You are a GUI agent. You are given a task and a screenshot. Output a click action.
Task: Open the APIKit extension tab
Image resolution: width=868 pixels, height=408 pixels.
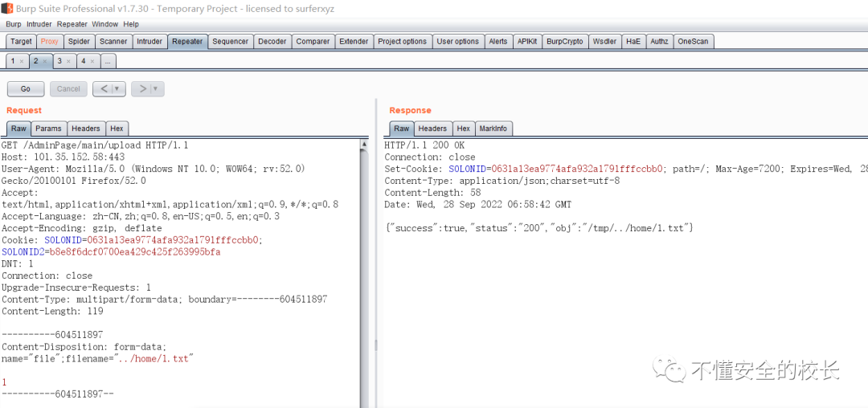527,42
